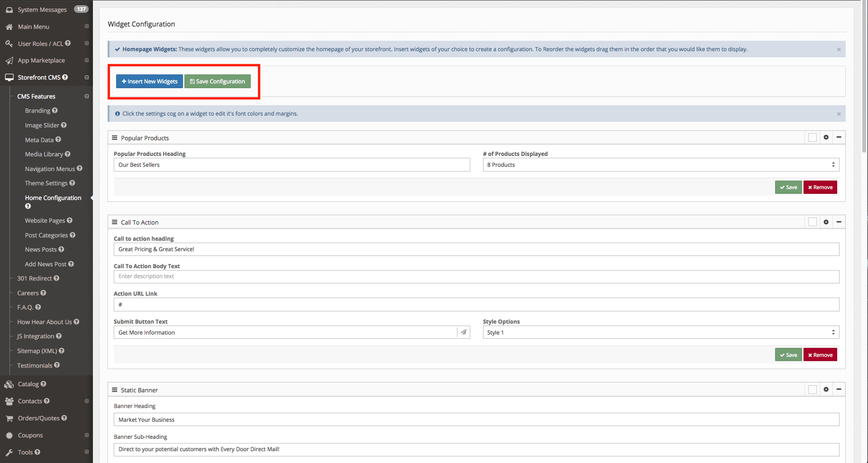Open the Style Options dropdown
The height and width of the screenshot is (463, 868).
(661, 332)
